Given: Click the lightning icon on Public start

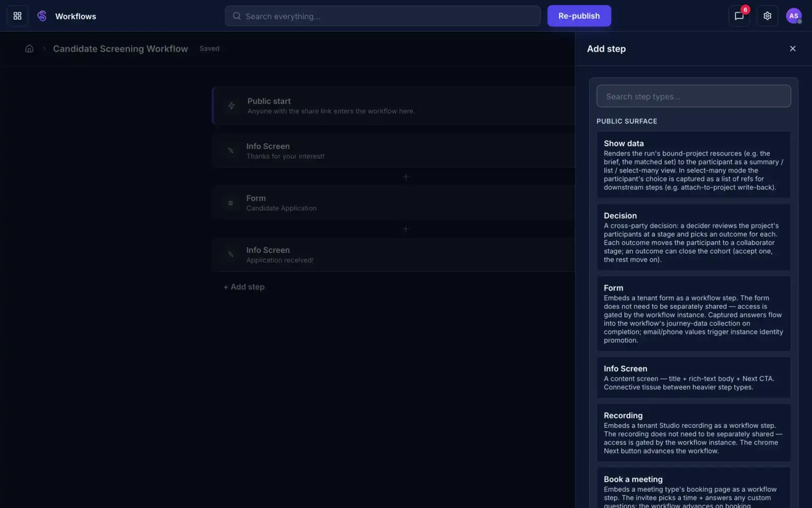Looking at the screenshot, I should (x=231, y=106).
